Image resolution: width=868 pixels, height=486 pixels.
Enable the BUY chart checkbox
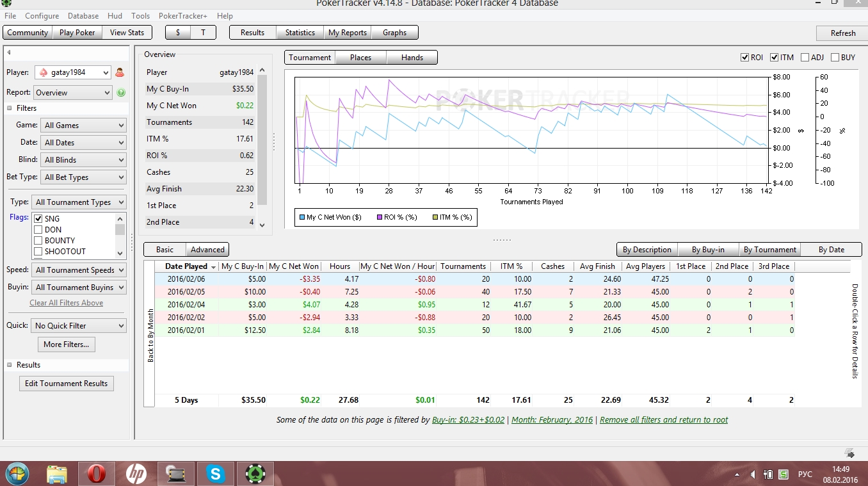pyautogui.click(x=835, y=58)
